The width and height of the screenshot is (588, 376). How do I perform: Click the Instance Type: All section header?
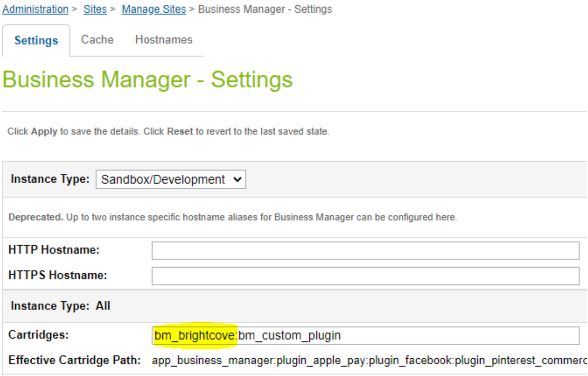pos(60,306)
